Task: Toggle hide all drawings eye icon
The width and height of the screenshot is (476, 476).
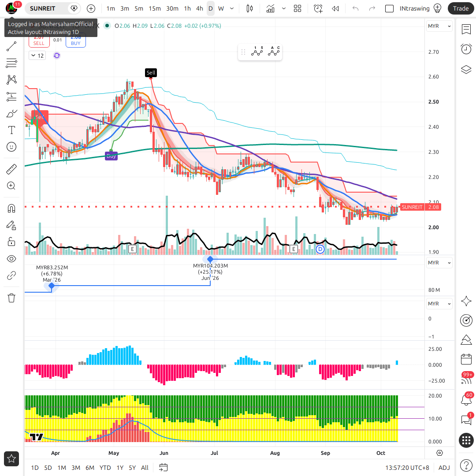Action: [11, 259]
